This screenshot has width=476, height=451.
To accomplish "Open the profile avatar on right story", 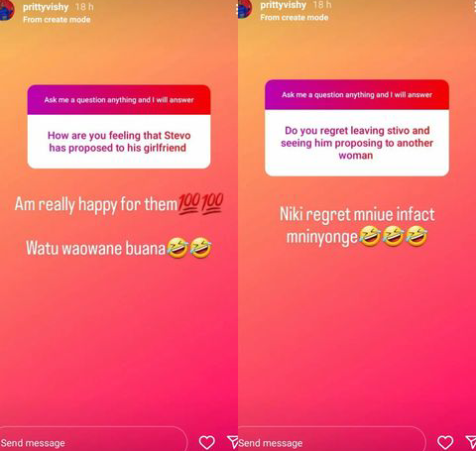I will (245, 9).
